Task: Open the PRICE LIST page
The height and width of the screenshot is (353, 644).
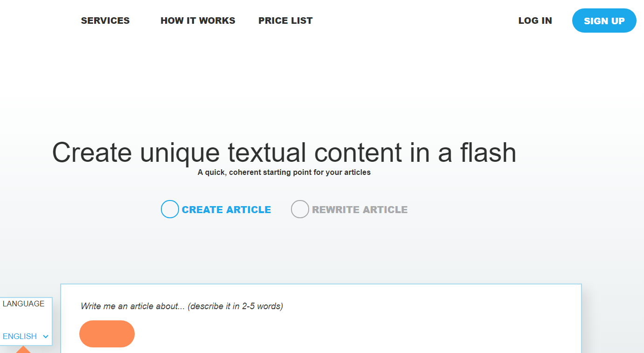Action: 285,21
